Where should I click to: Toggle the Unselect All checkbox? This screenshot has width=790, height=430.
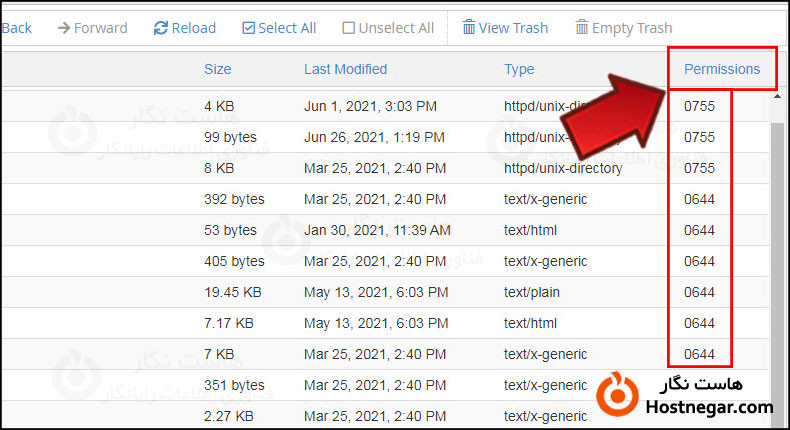tap(348, 28)
